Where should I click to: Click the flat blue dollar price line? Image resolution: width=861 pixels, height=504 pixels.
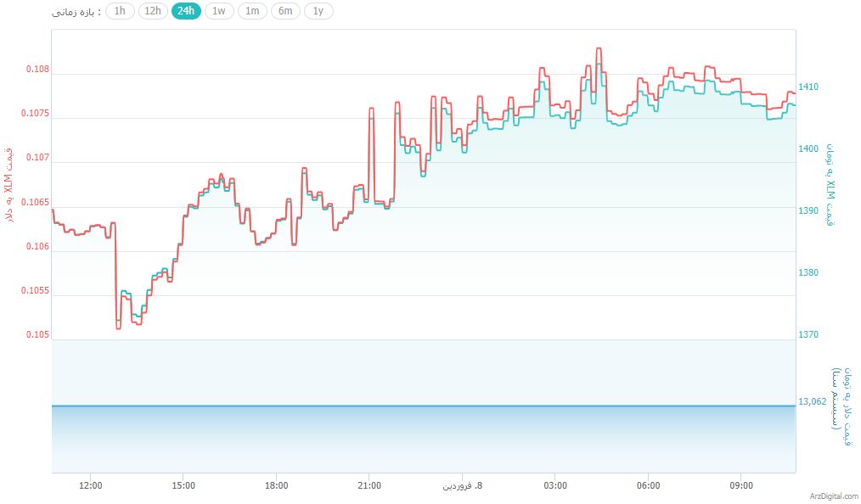pyautogui.click(x=423, y=406)
